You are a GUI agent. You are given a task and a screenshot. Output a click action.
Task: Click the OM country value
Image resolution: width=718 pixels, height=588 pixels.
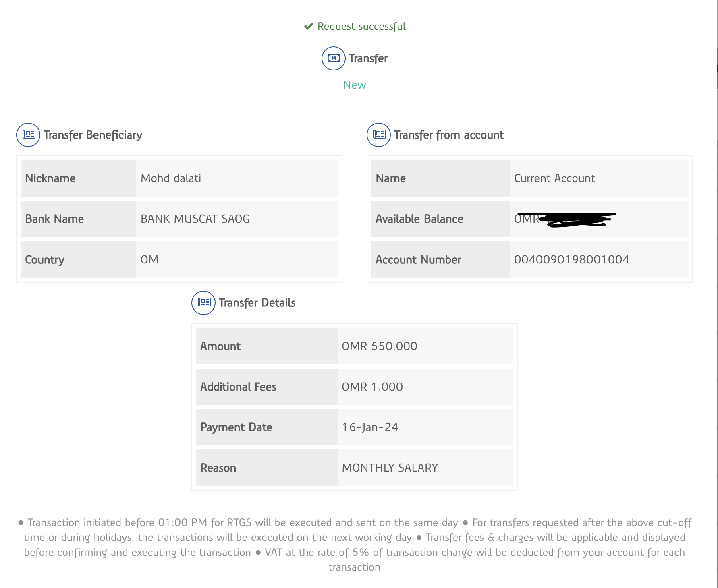click(149, 260)
